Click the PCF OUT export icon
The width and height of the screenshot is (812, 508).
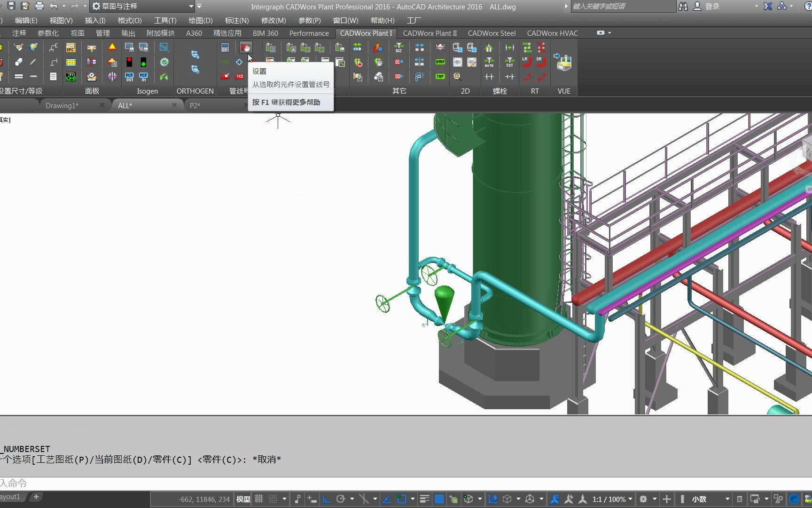tap(129, 77)
